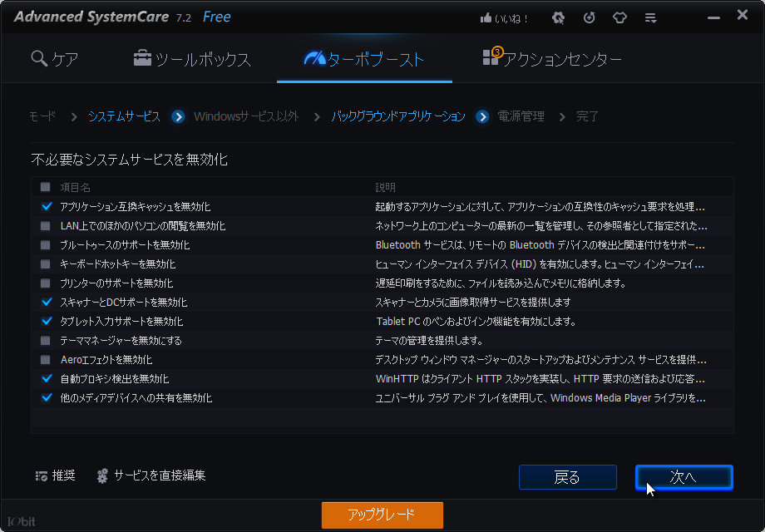
Task: Click the 推奨 link
Action: (63, 475)
